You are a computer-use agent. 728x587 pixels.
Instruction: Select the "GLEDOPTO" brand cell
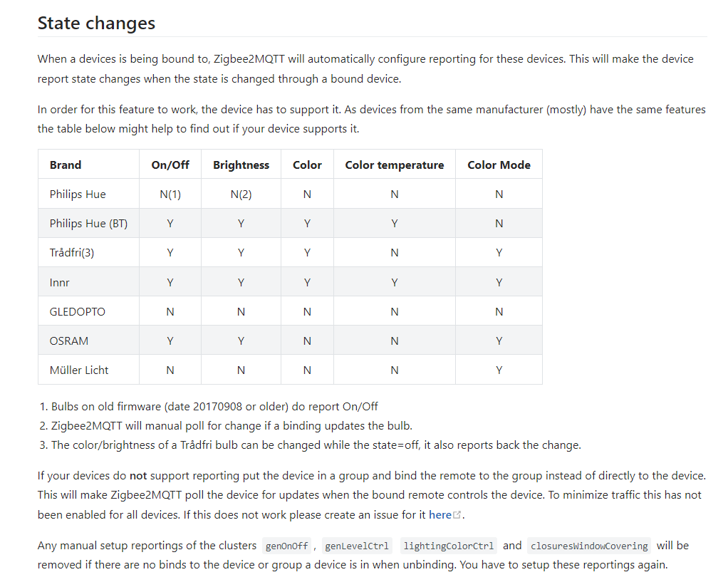[x=77, y=312]
